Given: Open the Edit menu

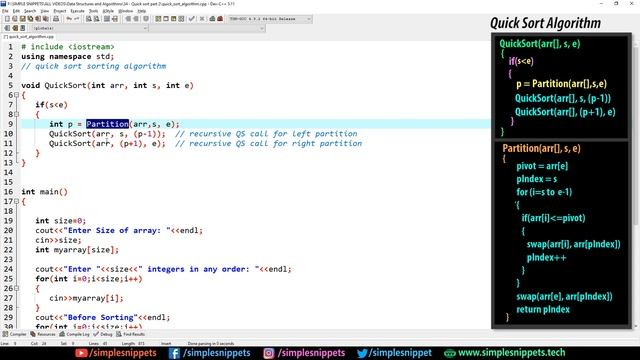Looking at the screenshot, I should point(16,11).
